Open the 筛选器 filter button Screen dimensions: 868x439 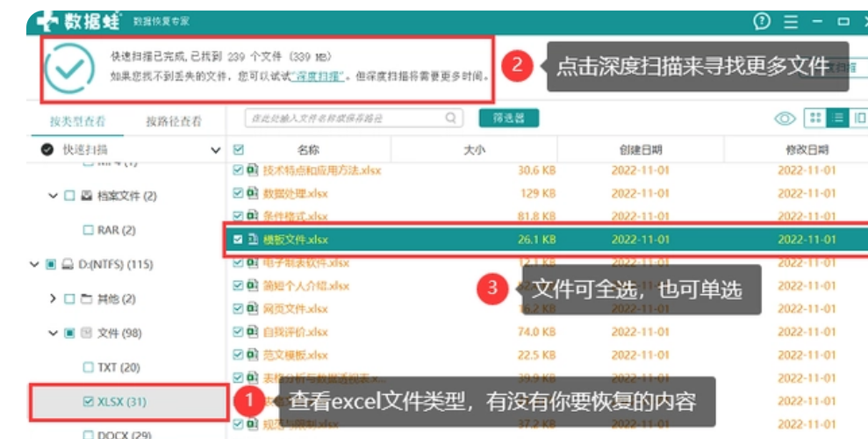tap(509, 118)
